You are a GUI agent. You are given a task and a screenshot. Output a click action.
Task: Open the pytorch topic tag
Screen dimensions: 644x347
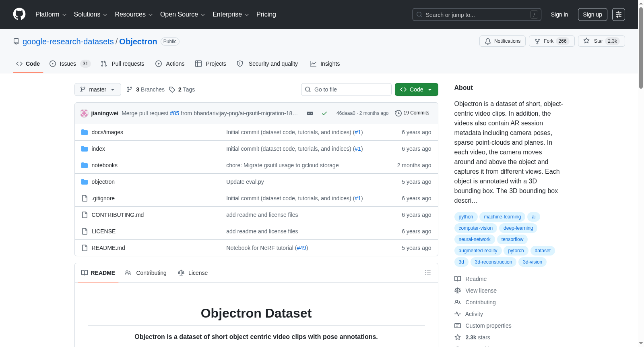click(516, 251)
